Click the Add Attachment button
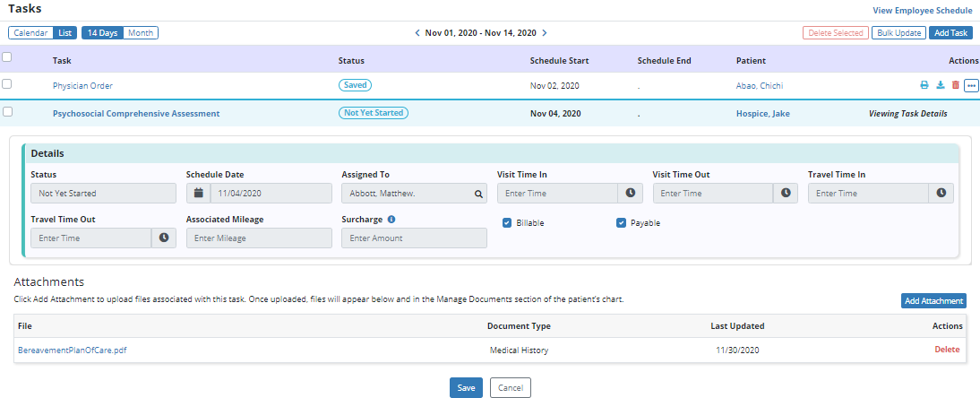This screenshot has width=980, height=398. (933, 301)
